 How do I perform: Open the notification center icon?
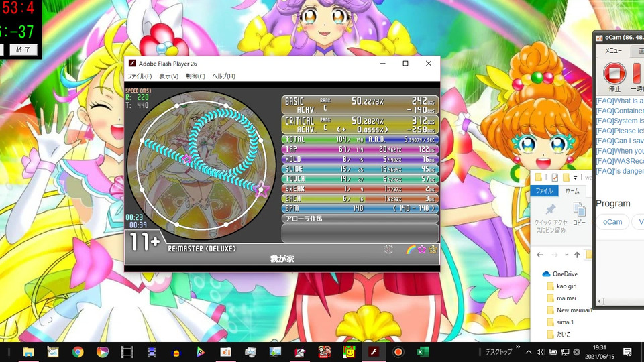pos(627,352)
